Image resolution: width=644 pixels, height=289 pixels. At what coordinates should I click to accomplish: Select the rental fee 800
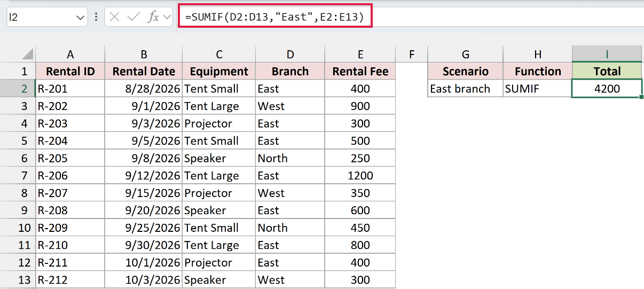pos(360,245)
